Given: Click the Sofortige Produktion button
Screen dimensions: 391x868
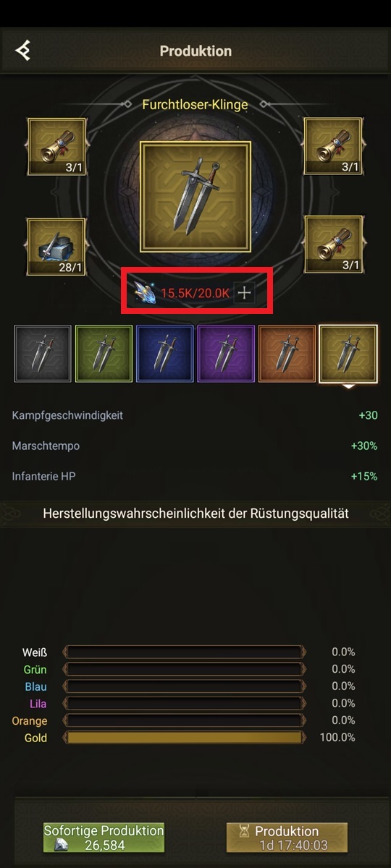Looking at the screenshot, I should [104, 838].
